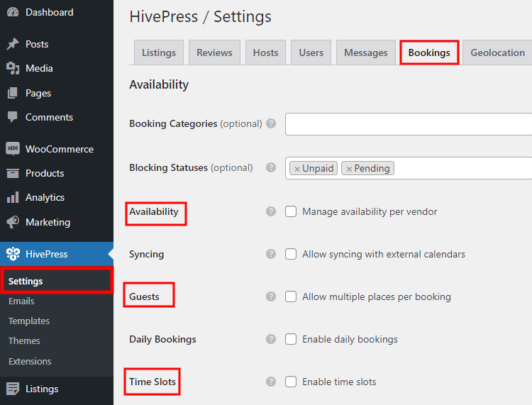Image resolution: width=532 pixels, height=405 pixels.
Task: Click the Marketing megaphone icon
Action: 13,222
